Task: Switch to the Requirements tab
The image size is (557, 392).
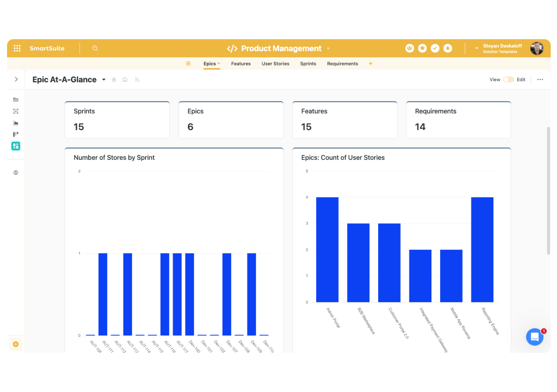Action: click(342, 64)
